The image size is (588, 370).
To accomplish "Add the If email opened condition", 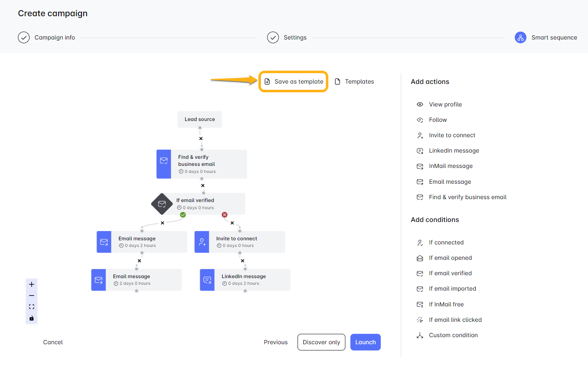I will 450,258.
